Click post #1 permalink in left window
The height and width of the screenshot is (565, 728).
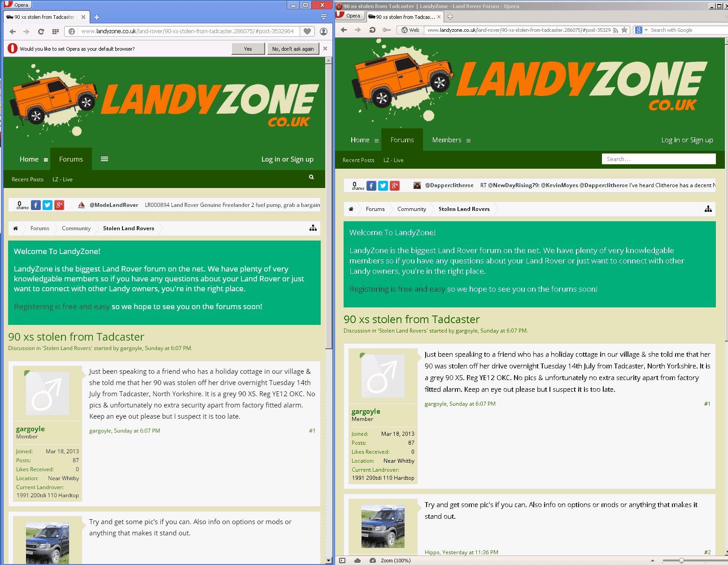pyautogui.click(x=312, y=431)
